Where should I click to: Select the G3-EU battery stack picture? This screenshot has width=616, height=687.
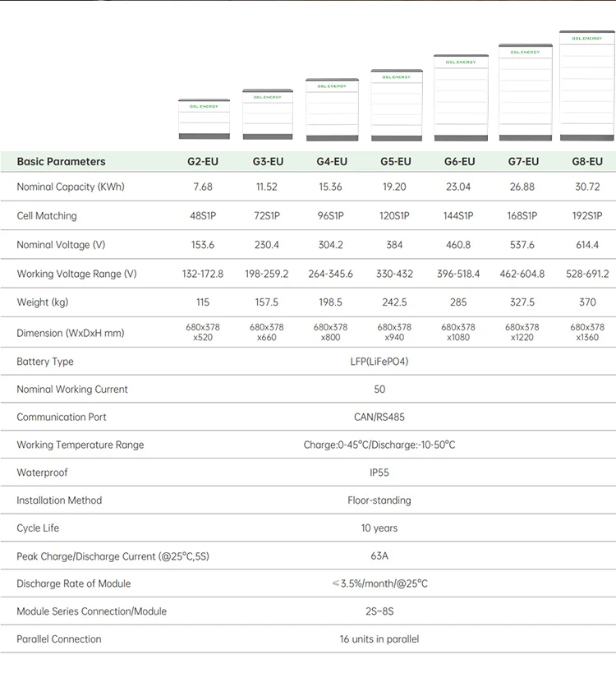pyautogui.click(x=267, y=114)
